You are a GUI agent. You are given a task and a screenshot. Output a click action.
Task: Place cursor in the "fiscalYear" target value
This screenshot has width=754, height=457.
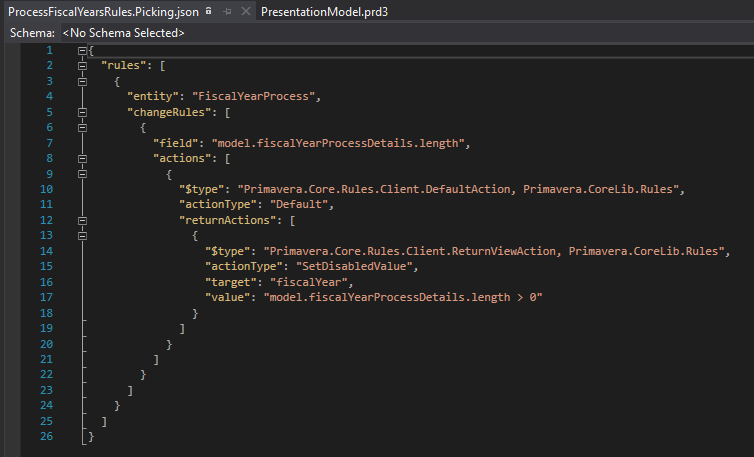(x=308, y=282)
